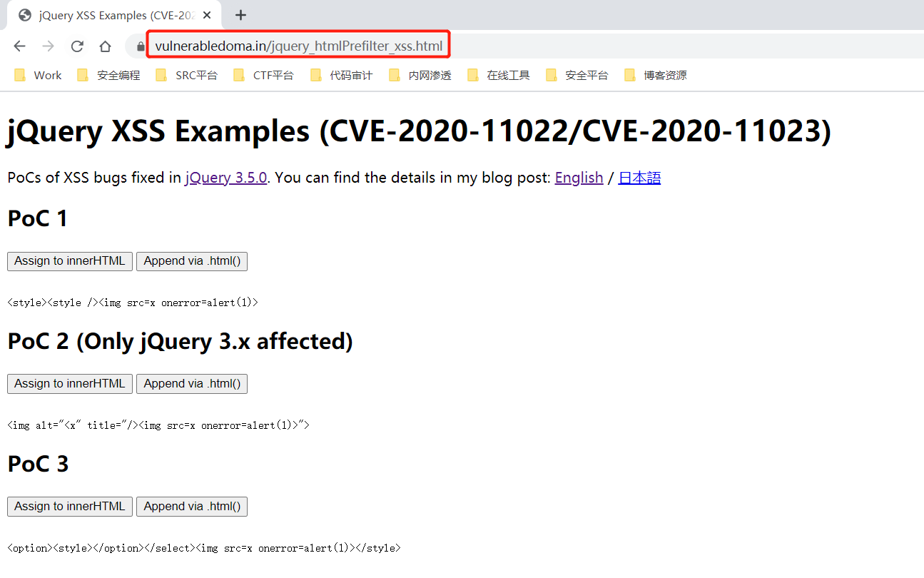Open the CTF平台 bookmark folder
This screenshot has width=924, height=578.
click(264, 75)
